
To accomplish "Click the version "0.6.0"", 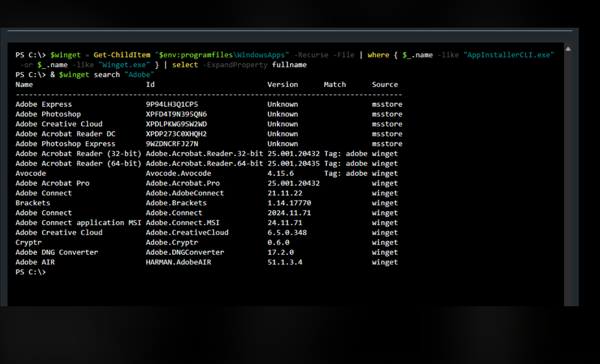I will click(278, 243).
